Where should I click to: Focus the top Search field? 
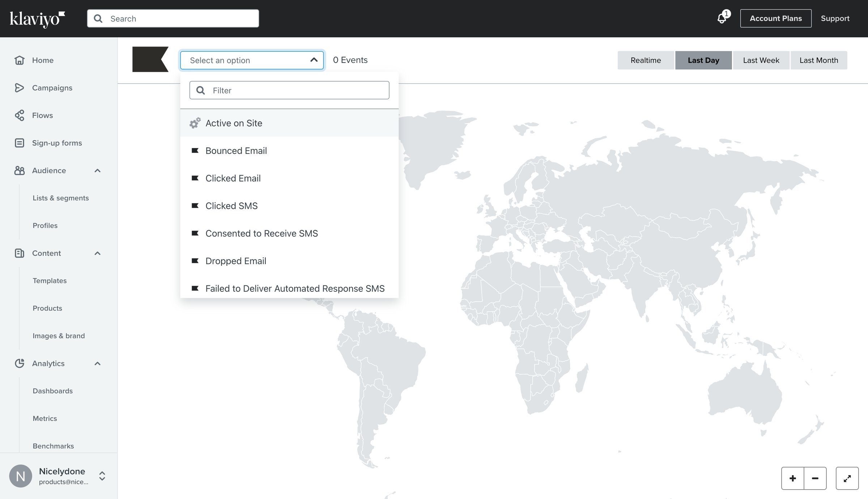[173, 18]
